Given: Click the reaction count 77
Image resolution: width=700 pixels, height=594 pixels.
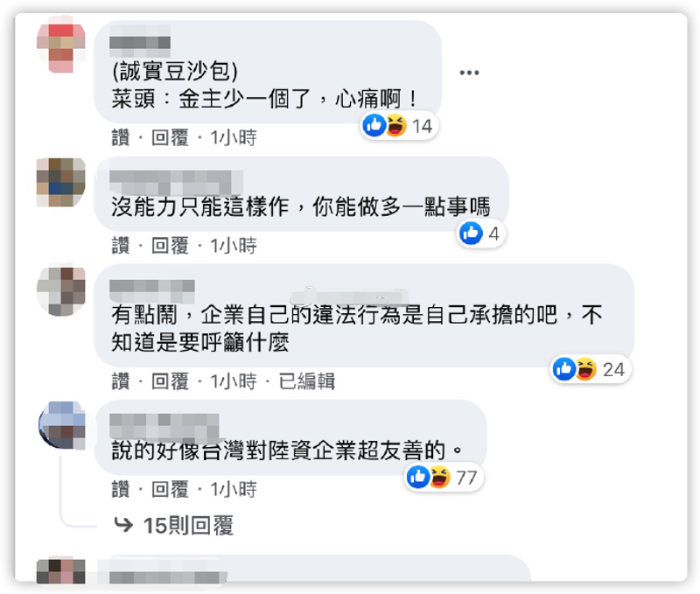Looking at the screenshot, I should (466, 478).
